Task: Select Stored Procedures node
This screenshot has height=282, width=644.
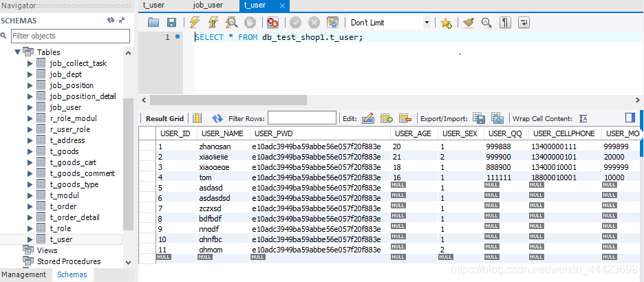Action: [69, 261]
